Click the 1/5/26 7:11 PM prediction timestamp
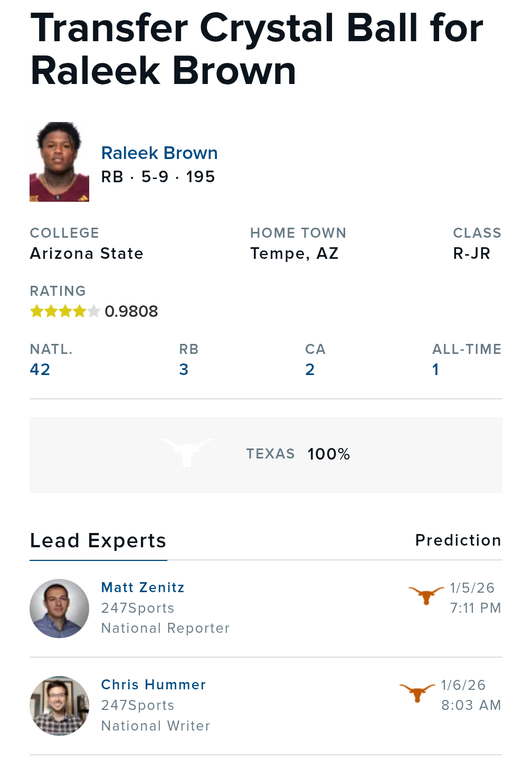Viewport: 532px width, 767px height. 474,598
